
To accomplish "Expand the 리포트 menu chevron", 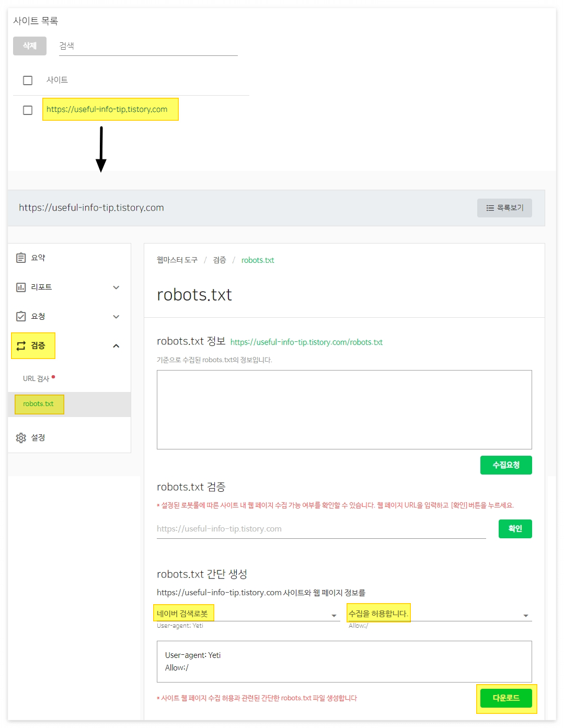I will 116,287.
